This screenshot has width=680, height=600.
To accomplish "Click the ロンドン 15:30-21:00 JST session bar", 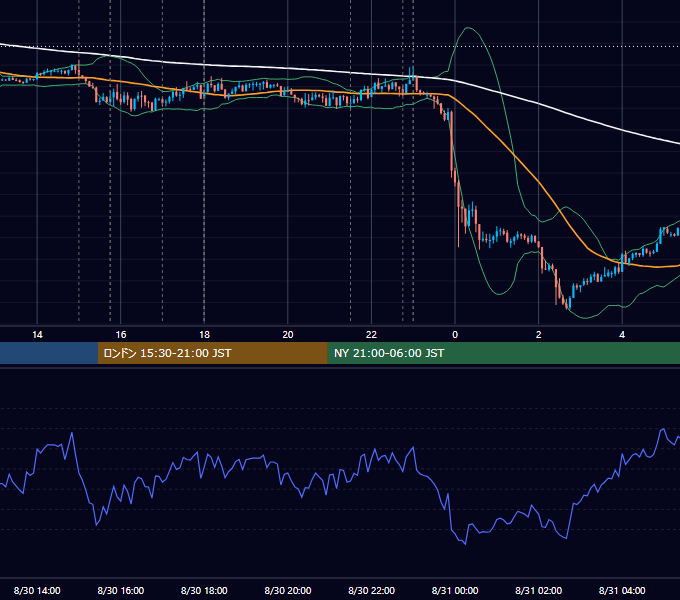I will coord(212,353).
